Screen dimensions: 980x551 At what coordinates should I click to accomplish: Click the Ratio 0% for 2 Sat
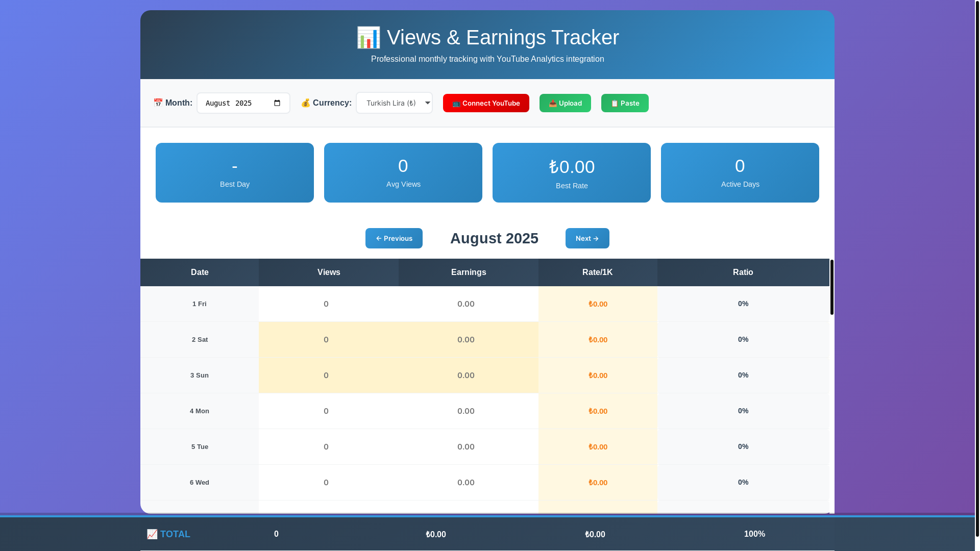pyautogui.click(x=743, y=339)
